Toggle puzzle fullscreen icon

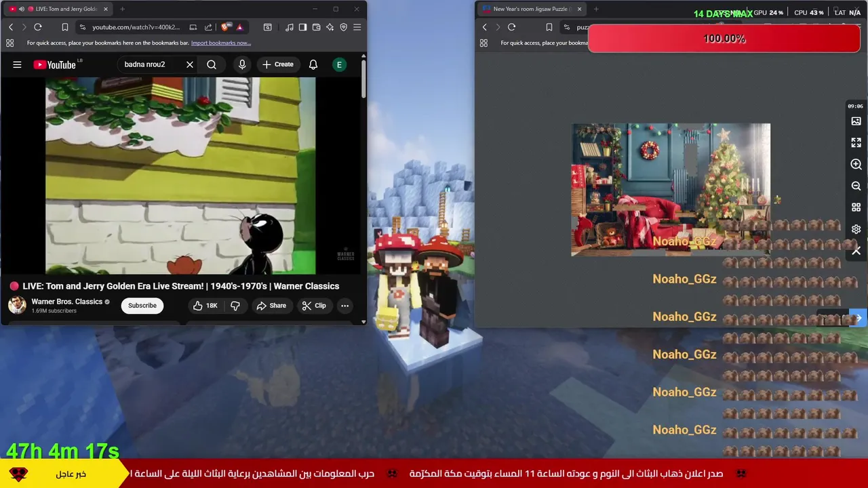tap(856, 143)
